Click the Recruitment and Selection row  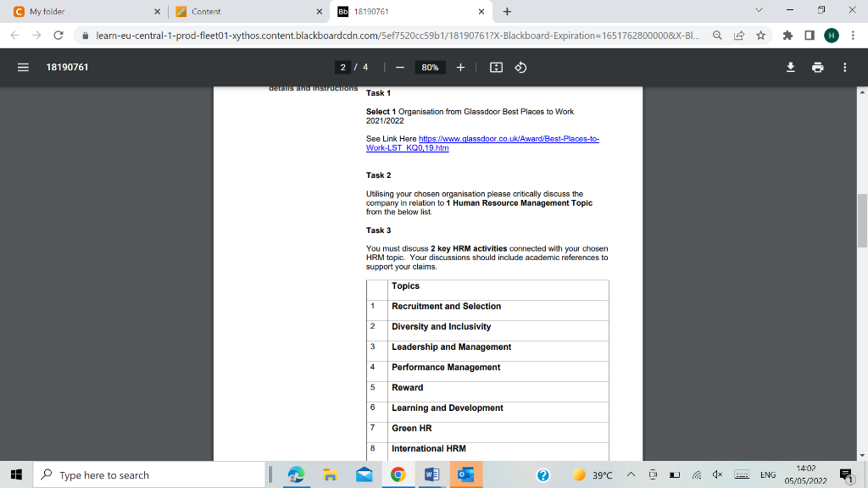pos(487,310)
